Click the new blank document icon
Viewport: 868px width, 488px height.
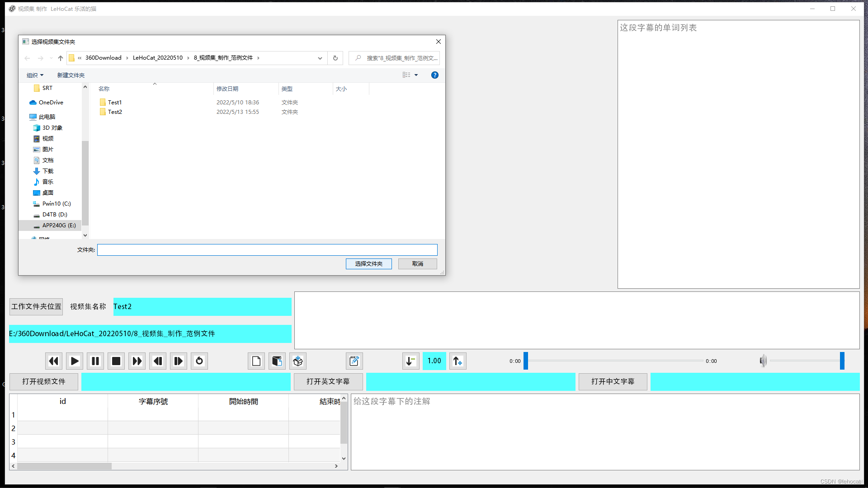pyautogui.click(x=256, y=361)
